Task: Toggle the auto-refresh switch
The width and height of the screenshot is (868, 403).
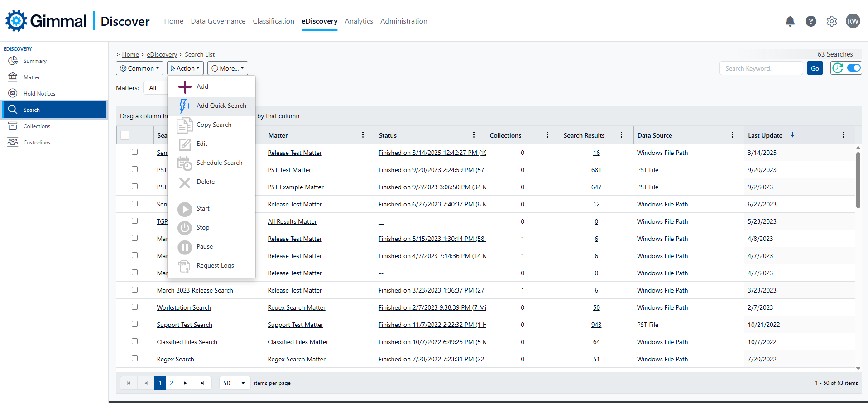Action: click(854, 68)
